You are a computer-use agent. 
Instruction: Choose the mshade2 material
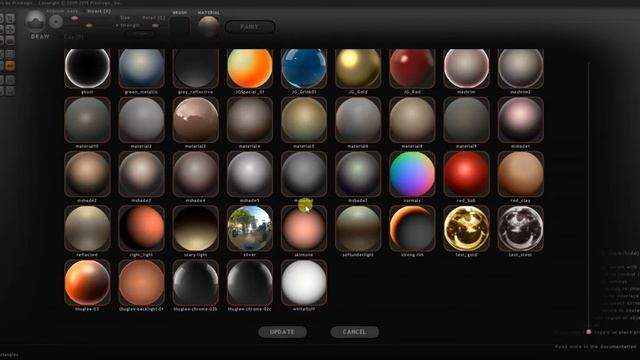(87, 174)
